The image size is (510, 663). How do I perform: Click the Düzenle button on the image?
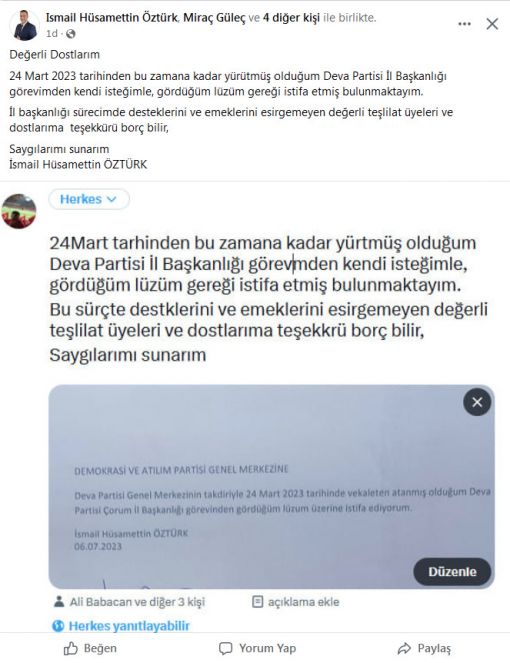point(452,572)
